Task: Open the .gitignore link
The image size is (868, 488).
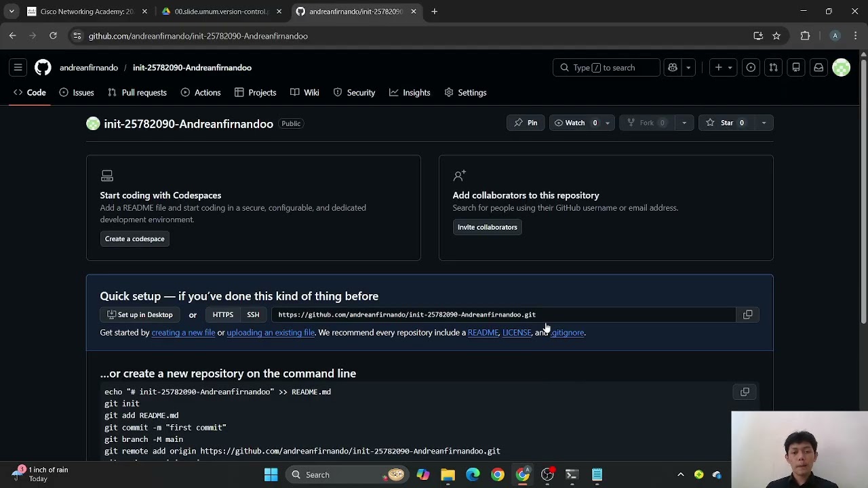Action: point(567,333)
